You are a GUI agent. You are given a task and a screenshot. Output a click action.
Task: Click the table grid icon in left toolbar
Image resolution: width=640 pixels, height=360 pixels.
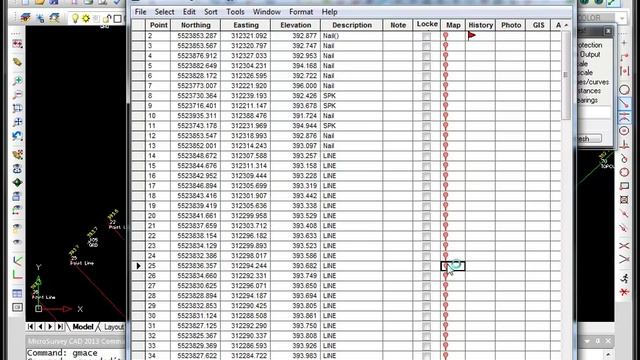point(17,293)
